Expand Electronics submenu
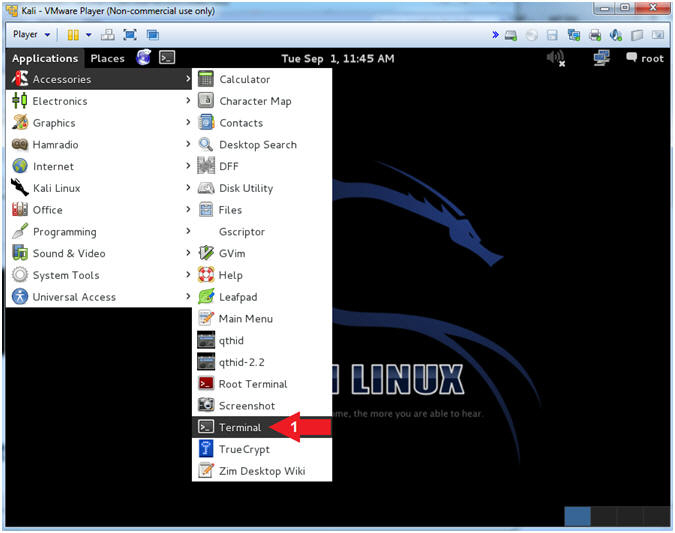The image size is (675, 533). pos(99,101)
